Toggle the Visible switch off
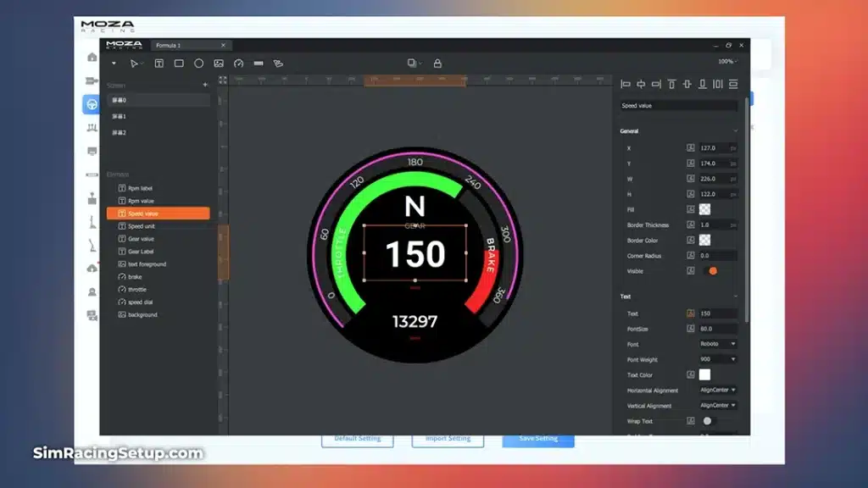Viewport: 868px width, 488px height. click(x=709, y=271)
